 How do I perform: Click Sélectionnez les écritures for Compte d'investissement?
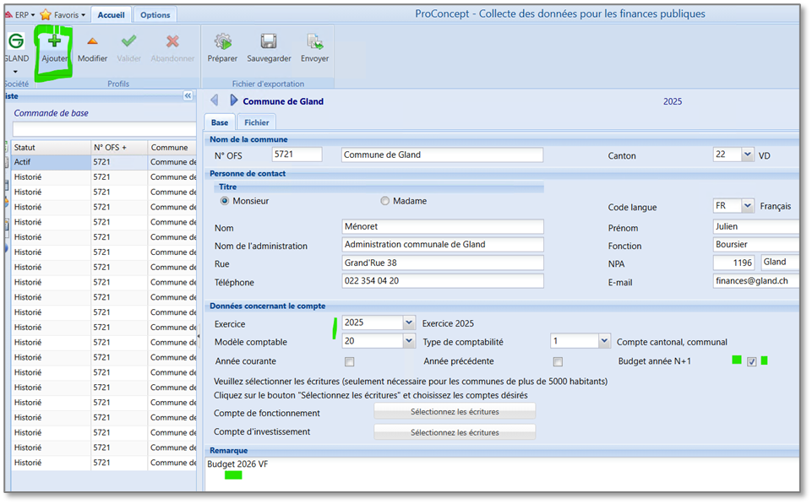click(455, 432)
